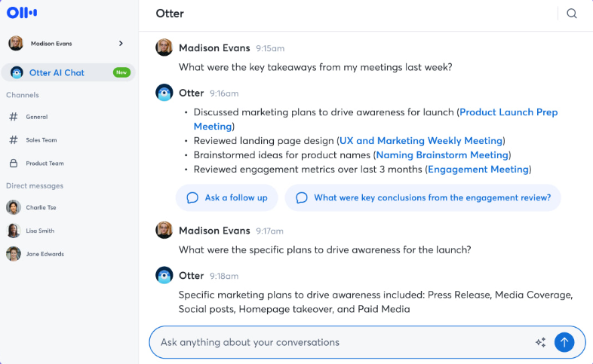Open the Naming Brainstorm Meeting link

tap(442, 155)
